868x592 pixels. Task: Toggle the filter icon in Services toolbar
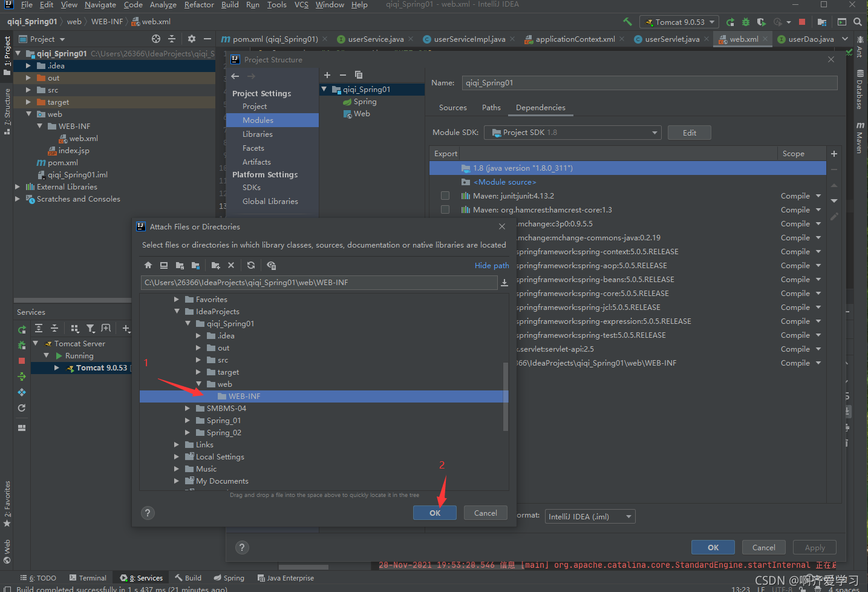(x=90, y=327)
